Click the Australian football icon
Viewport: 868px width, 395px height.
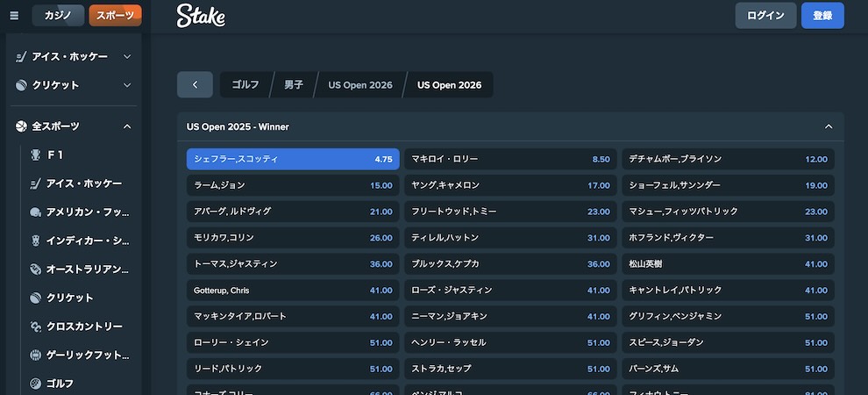pyautogui.click(x=35, y=269)
